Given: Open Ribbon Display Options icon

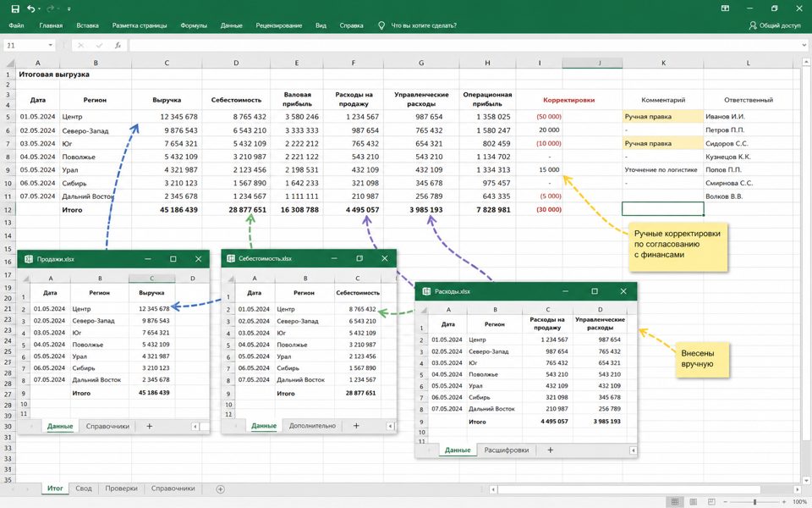Looking at the screenshot, I should click(x=725, y=8).
